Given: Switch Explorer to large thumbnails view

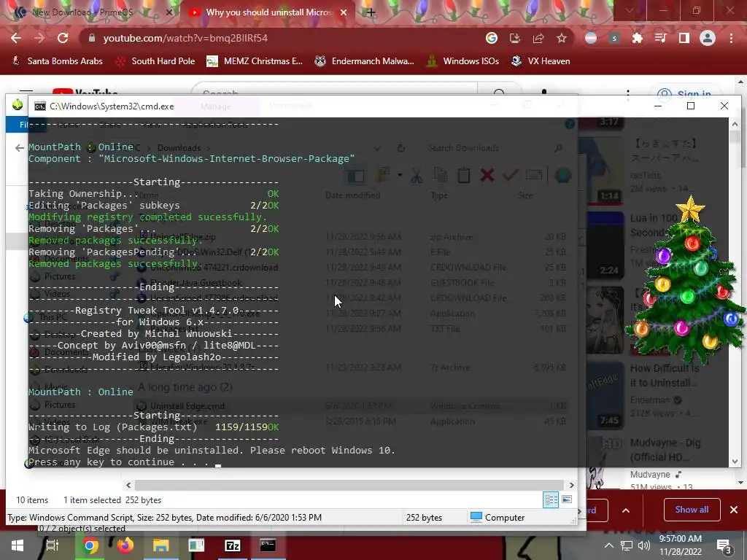Looking at the screenshot, I should (567, 499).
